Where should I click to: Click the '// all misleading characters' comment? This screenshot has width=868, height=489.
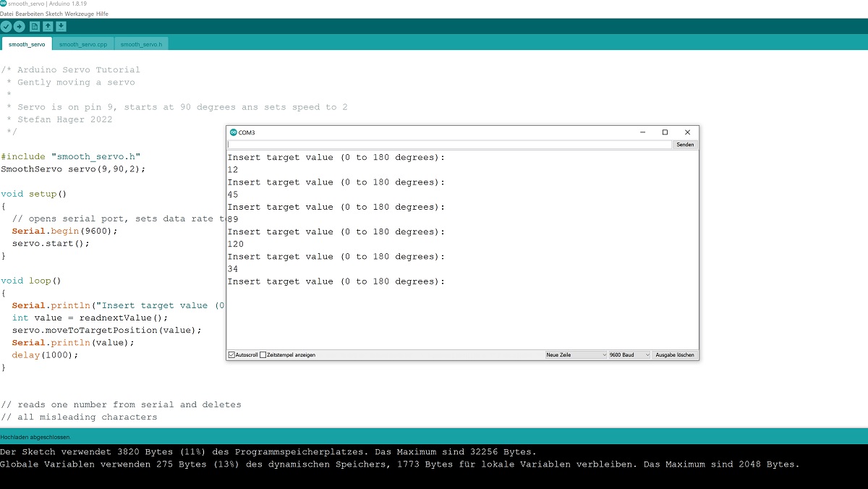pyautogui.click(x=79, y=417)
